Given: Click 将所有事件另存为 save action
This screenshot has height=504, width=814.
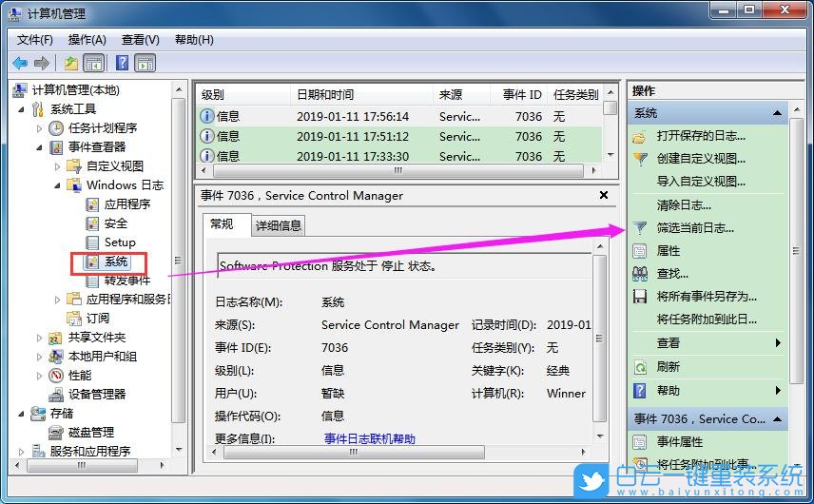Looking at the screenshot, I should pos(707,297).
